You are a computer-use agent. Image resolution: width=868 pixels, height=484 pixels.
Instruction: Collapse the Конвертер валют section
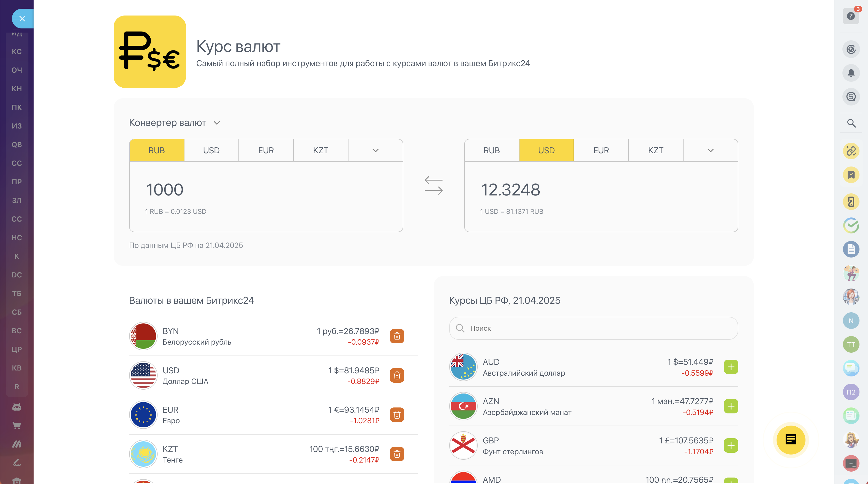tap(217, 123)
